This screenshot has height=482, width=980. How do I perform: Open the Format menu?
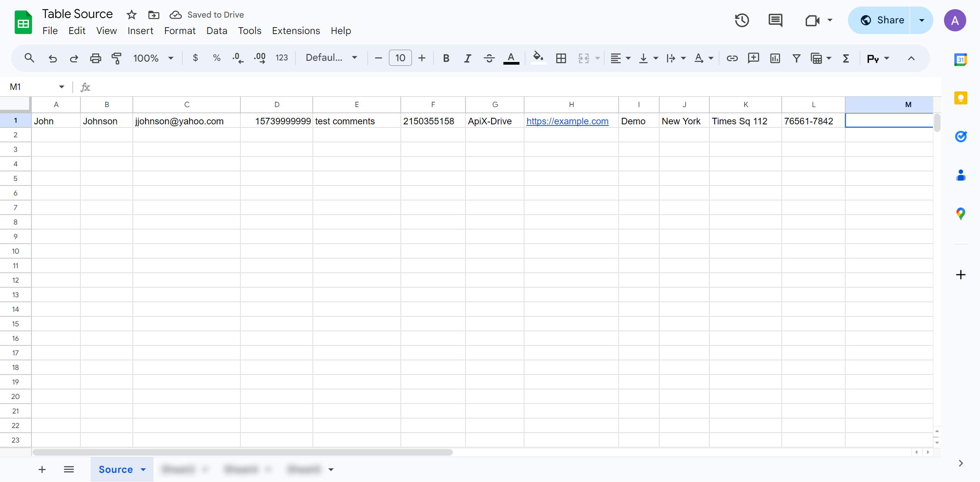coord(179,31)
